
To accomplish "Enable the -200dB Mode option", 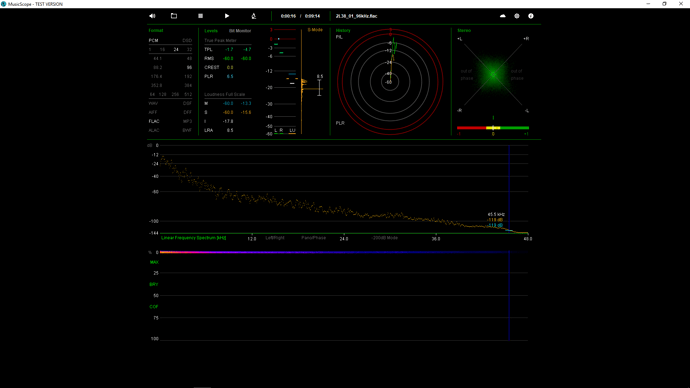I will point(385,238).
